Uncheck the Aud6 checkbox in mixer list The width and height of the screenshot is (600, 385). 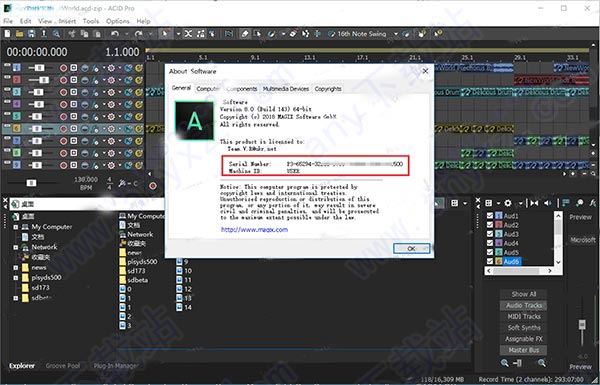(x=489, y=261)
